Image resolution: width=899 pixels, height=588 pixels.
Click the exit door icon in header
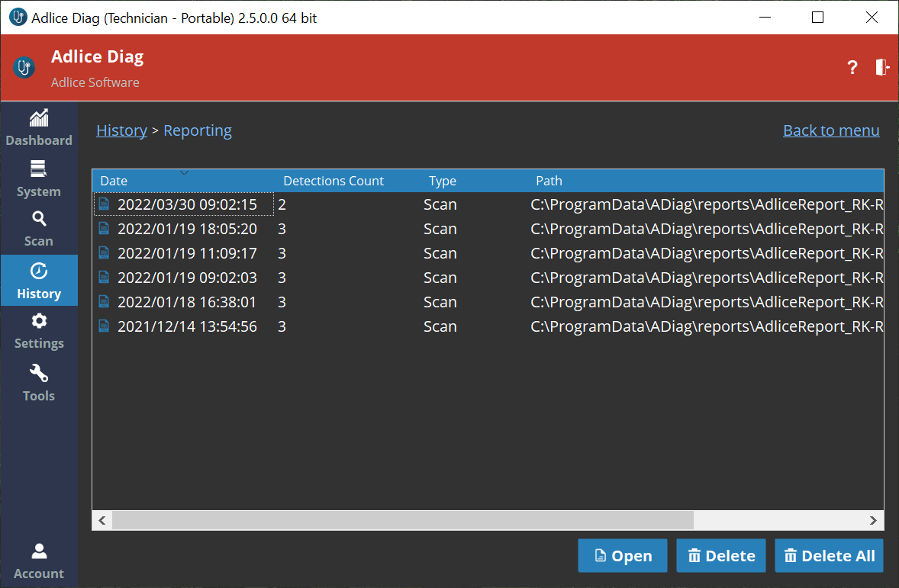881,67
